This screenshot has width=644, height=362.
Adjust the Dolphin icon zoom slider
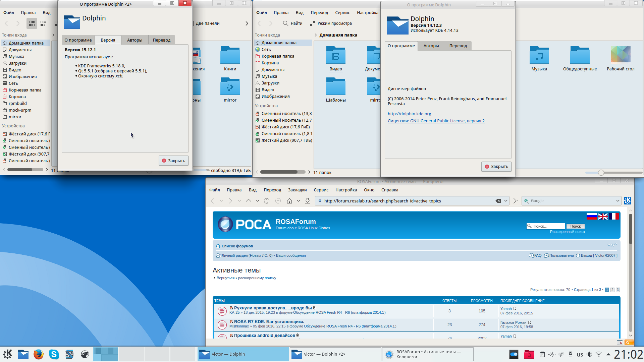coord(601,173)
